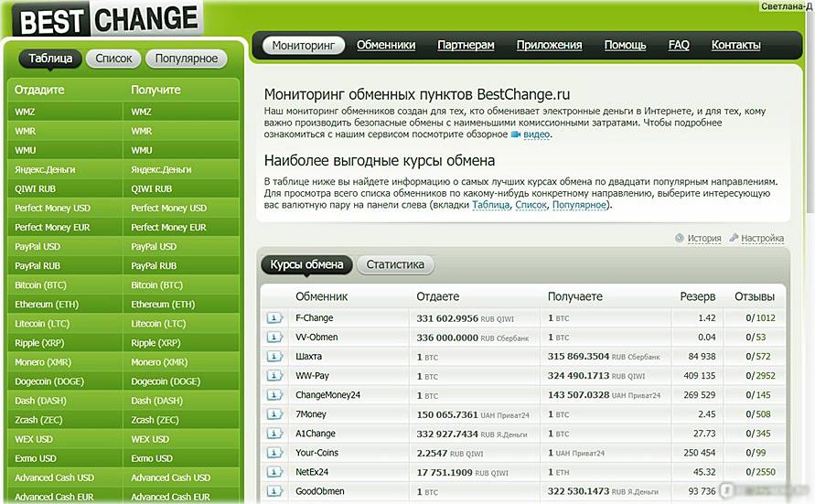Select Ethereum (ETH) in Получите column
Screen dimensions: 815x504
click(163, 305)
